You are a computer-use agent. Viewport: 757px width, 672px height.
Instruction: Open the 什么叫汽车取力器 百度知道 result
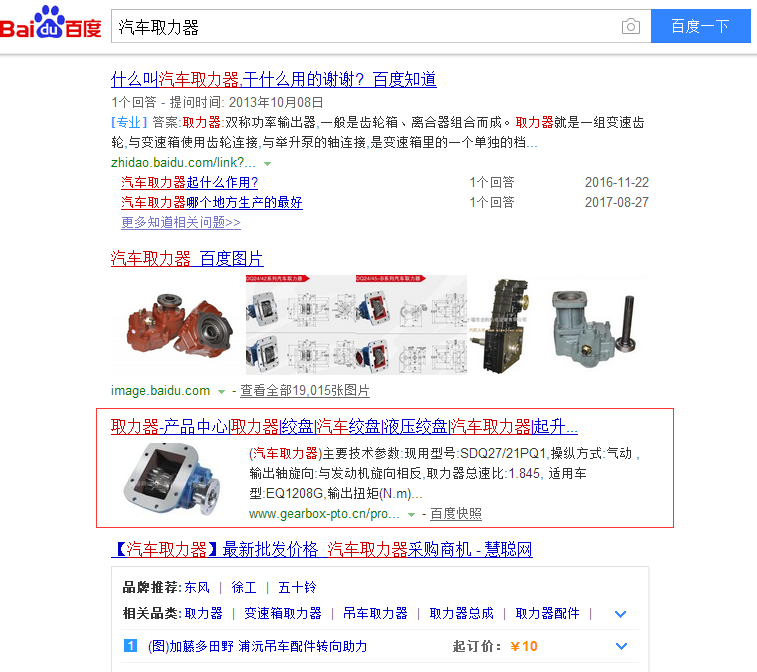tap(274, 79)
